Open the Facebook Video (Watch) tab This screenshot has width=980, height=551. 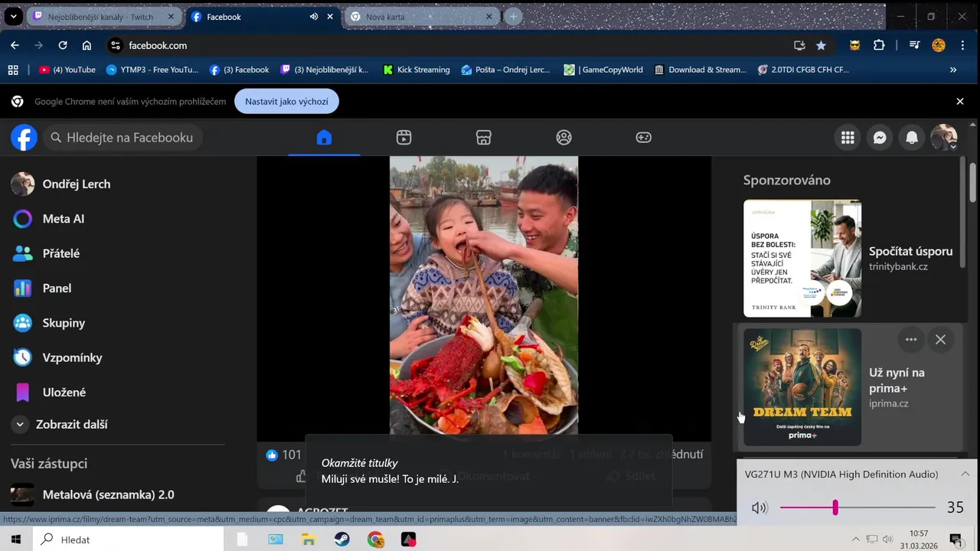coord(404,138)
